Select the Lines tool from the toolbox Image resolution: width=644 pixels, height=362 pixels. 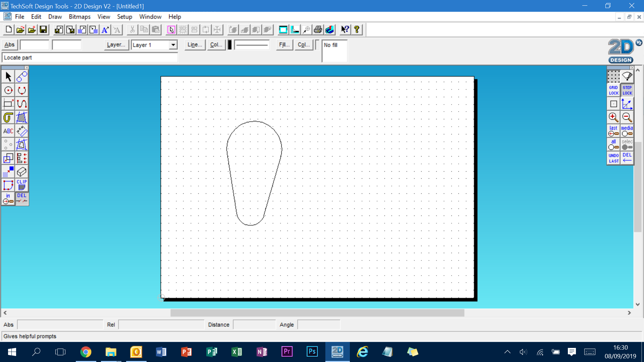pos(21,76)
